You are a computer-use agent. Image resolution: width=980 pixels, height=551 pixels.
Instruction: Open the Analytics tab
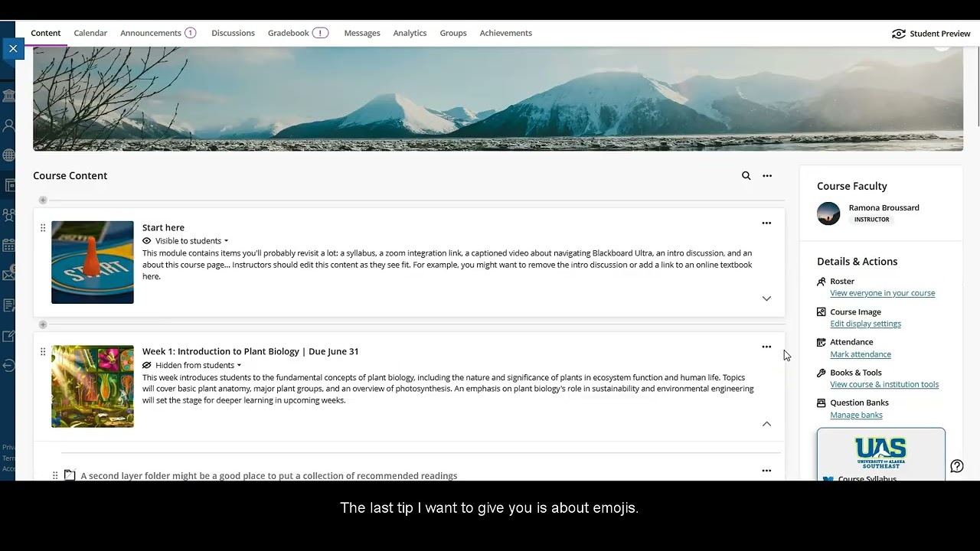[410, 34]
